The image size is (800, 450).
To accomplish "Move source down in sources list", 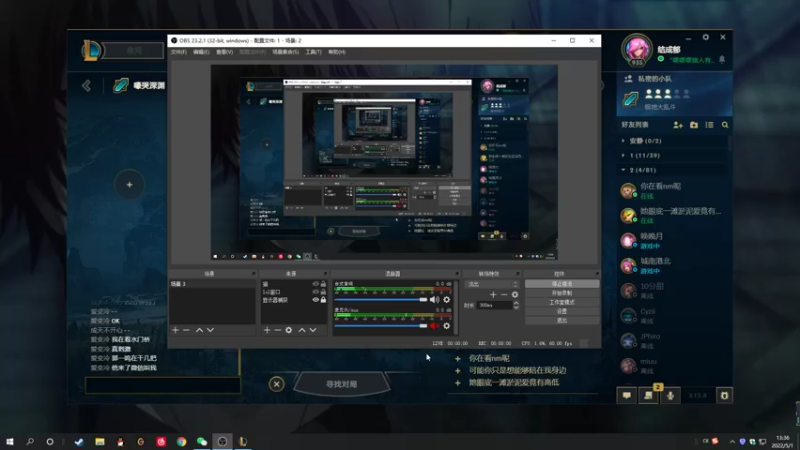I will pyautogui.click(x=313, y=330).
